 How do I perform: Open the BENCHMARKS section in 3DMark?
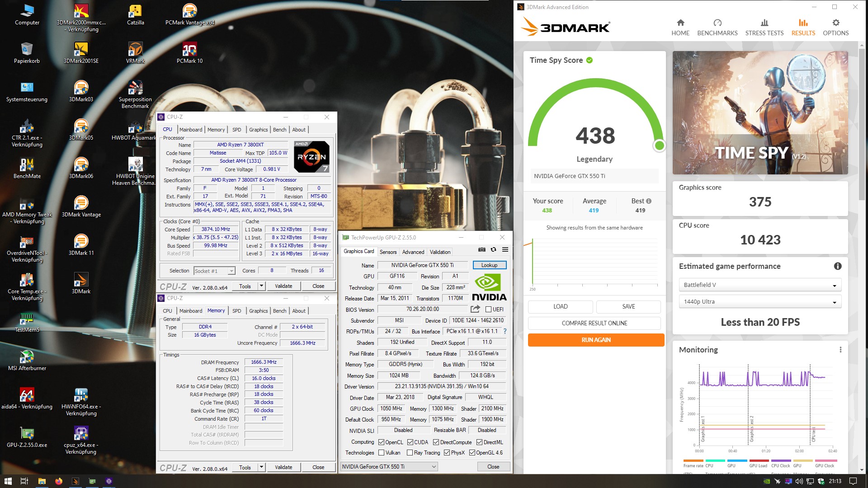(x=717, y=27)
